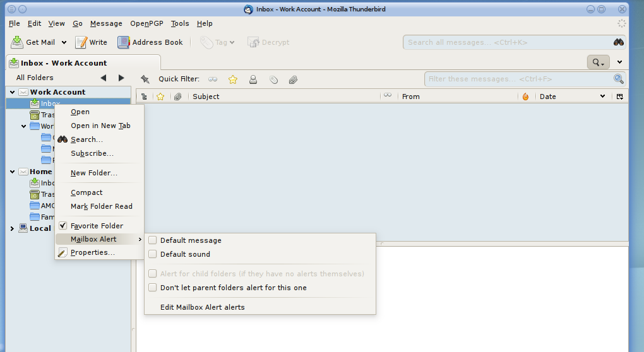Open the Get Mail dropdown arrow
The image size is (644, 352).
point(64,42)
